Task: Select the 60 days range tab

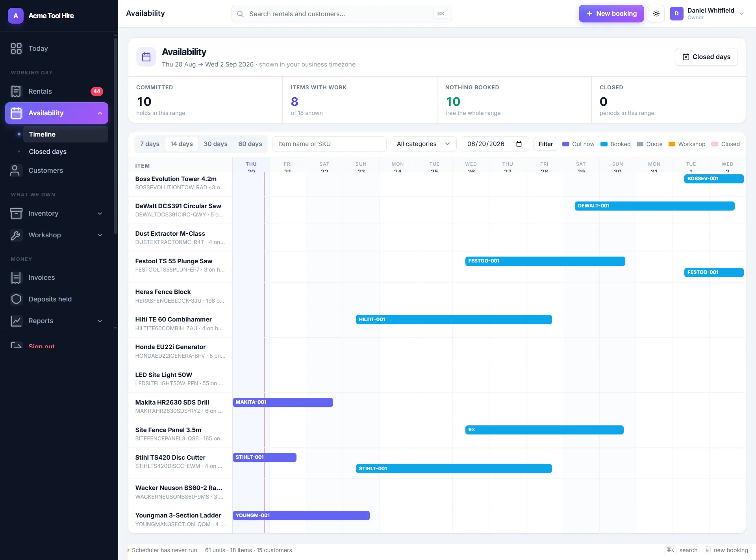Action: point(250,144)
